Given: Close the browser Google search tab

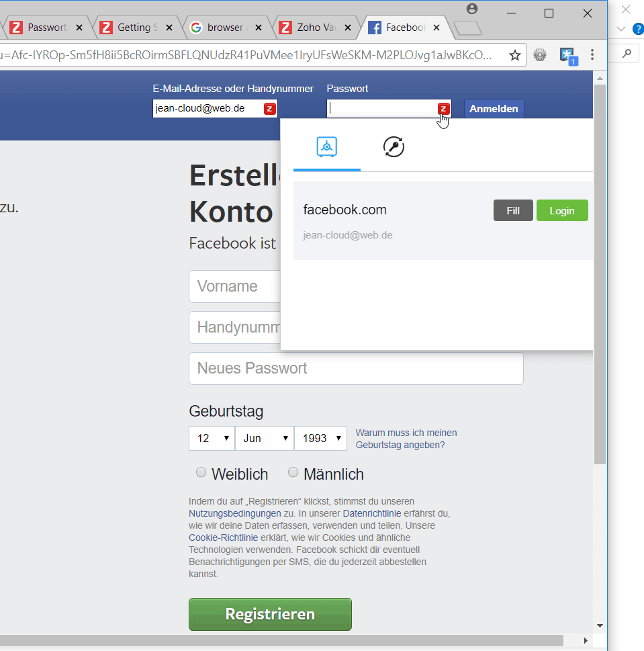Looking at the screenshot, I should point(258,28).
